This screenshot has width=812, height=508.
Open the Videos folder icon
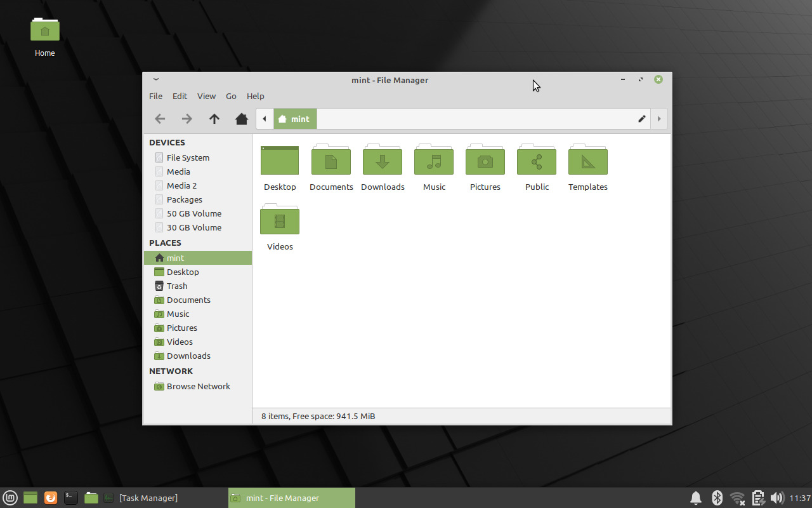tap(280, 220)
